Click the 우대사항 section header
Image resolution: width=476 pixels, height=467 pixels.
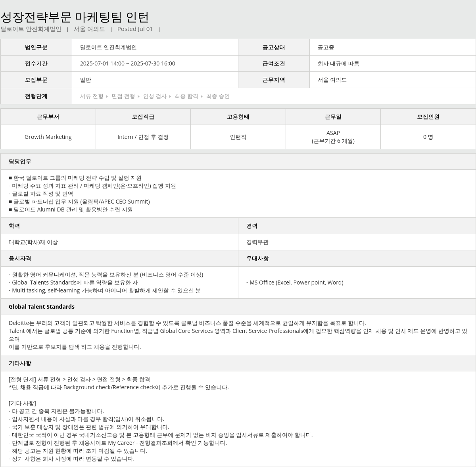coord(357,258)
